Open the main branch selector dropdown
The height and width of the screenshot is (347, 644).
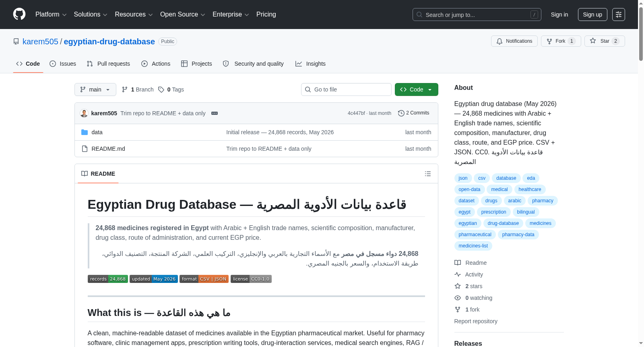[95, 89]
